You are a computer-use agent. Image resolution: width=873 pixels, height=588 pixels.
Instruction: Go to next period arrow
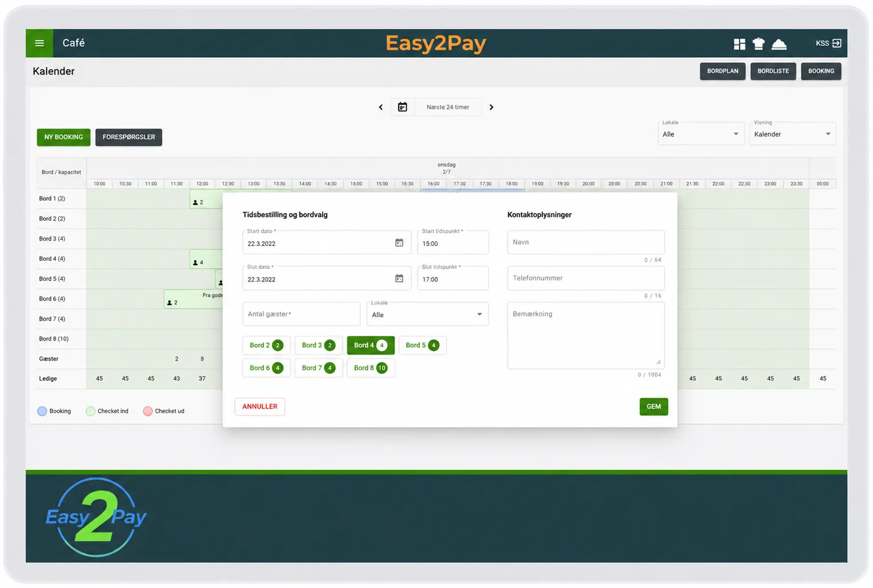coord(491,107)
